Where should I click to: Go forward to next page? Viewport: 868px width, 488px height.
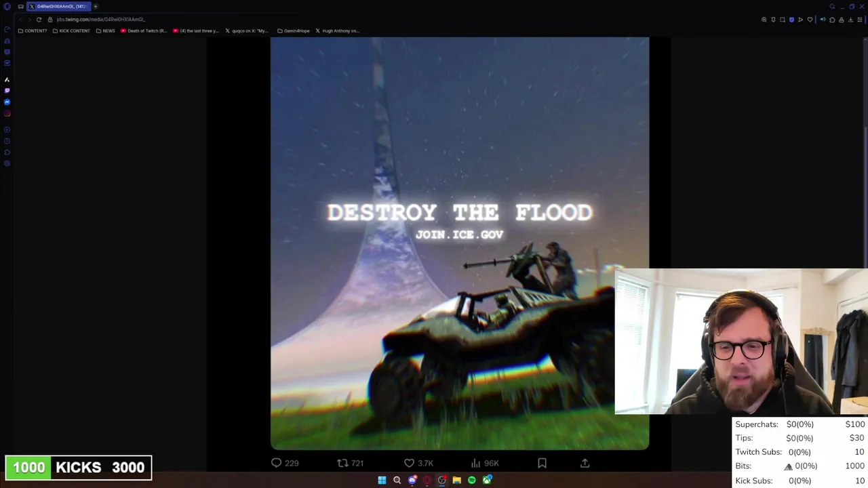click(x=30, y=20)
